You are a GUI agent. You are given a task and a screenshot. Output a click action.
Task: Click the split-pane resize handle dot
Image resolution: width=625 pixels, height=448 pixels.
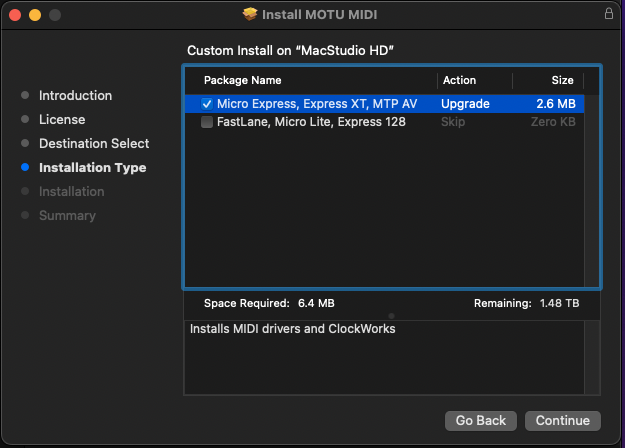click(x=391, y=316)
